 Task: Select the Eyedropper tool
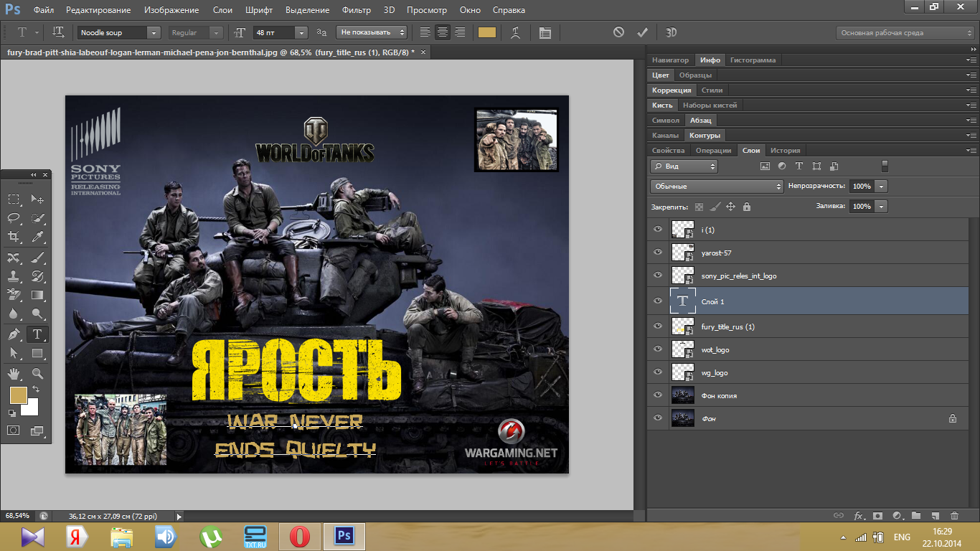click(x=38, y=237)
